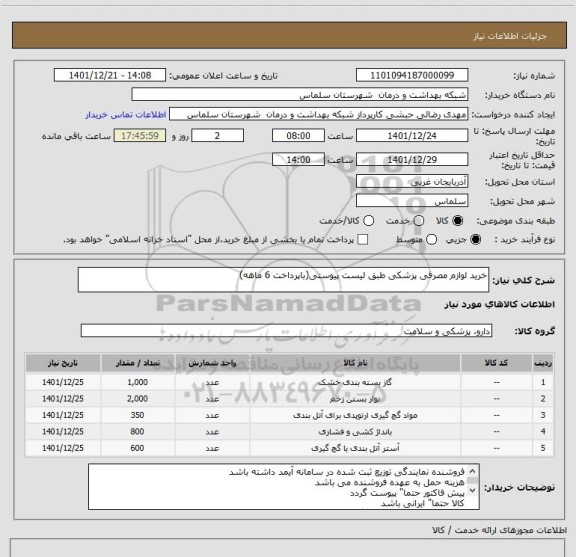Click quantity cell 2,000
This screenshot has width=576, height=557.
click(138, 399)
